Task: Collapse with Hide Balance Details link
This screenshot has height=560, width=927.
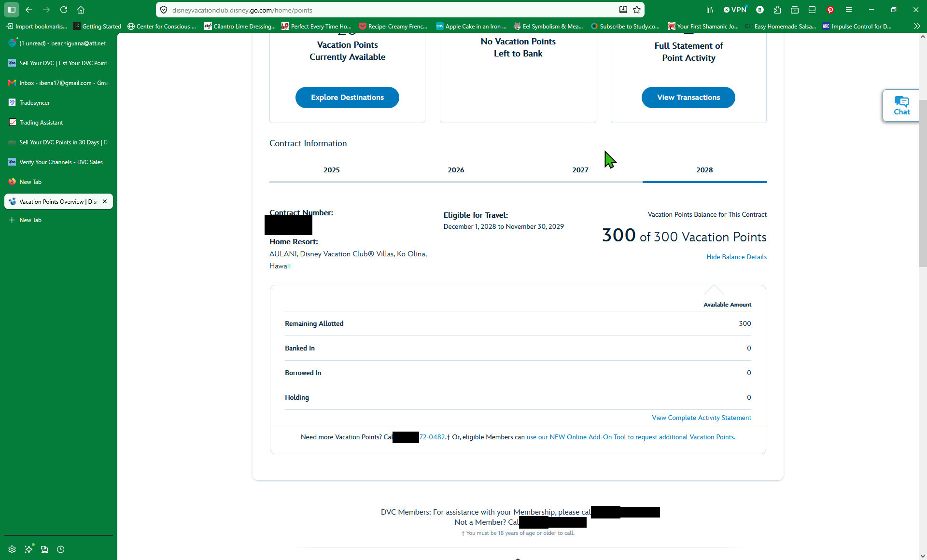Action: [x=736, y=257]
